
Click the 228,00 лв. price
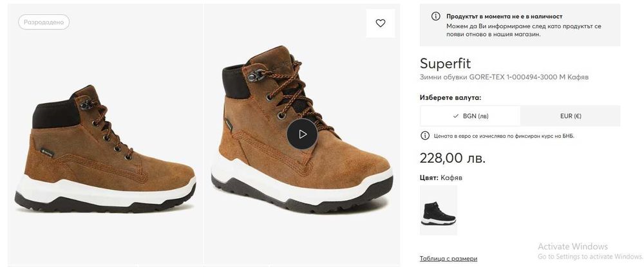[x=453, y=158]
